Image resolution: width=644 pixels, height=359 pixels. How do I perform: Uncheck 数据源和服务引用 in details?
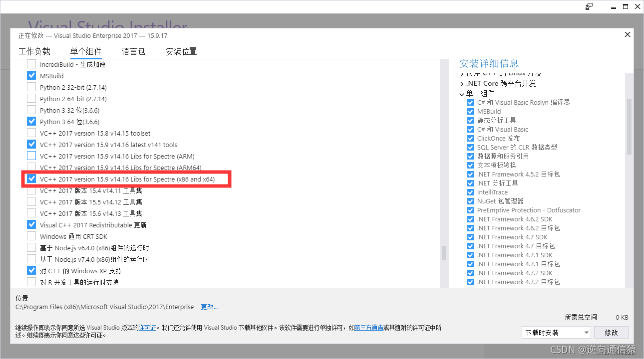[x=470, y=156]
